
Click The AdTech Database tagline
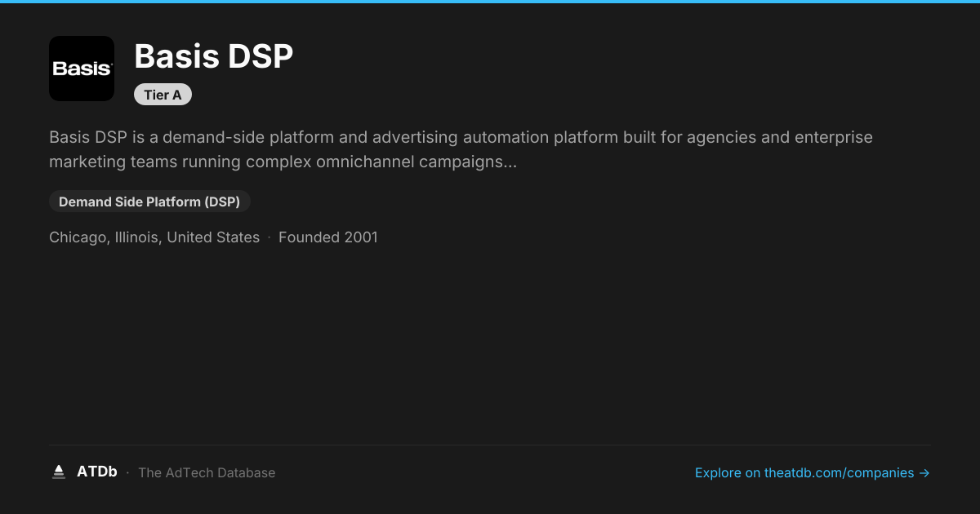click(x=207, y=472)
